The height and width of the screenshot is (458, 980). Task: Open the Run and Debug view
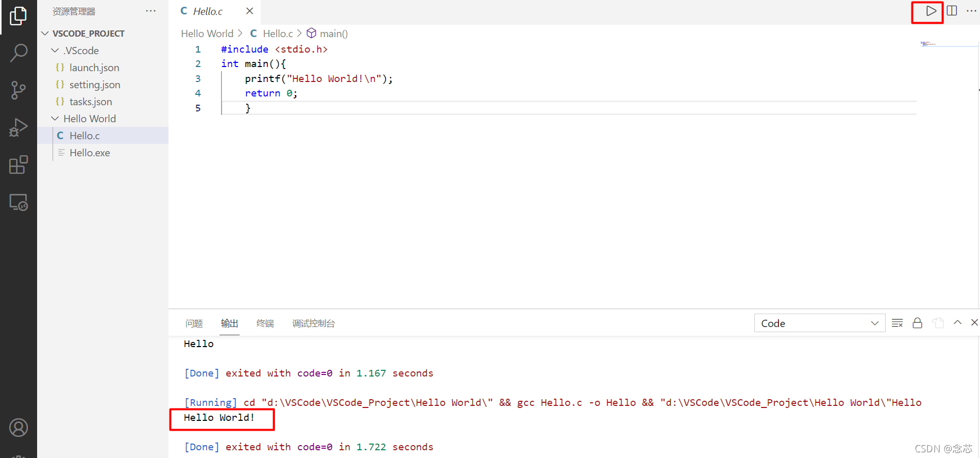[18, 128]
